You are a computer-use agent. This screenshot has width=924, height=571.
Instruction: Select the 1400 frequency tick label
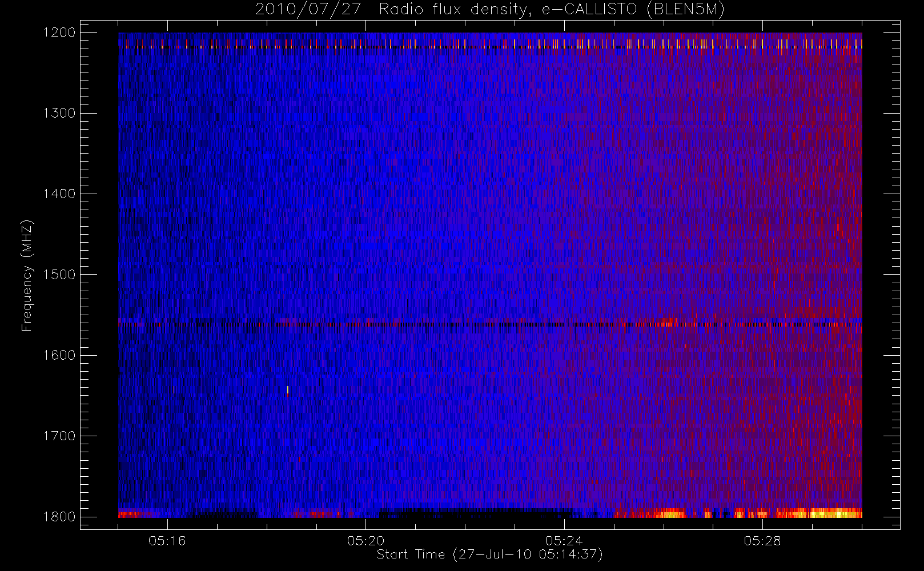click(59, 194)
